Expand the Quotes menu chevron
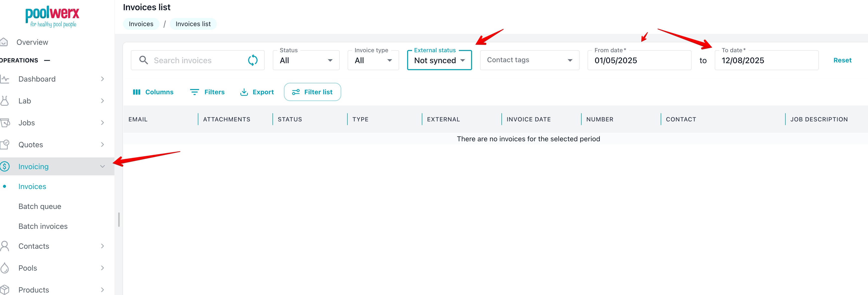Screen dimensions: 868x295 [103, 145]
